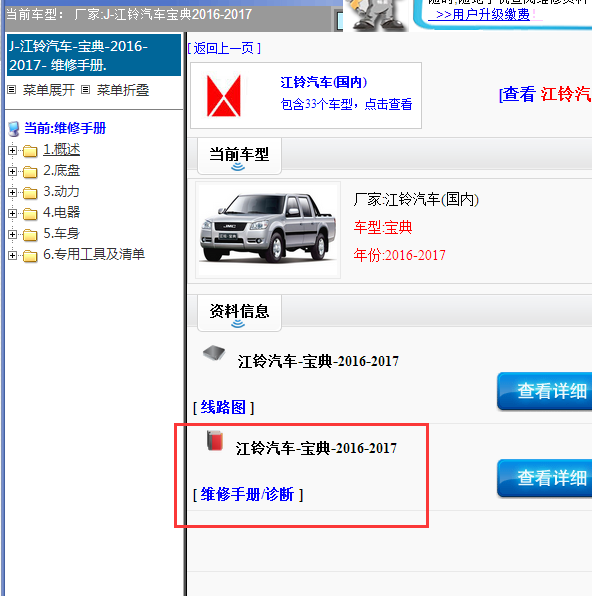Click the red JMC brand logo
This screenshot has height=596, width=592.
pos(224,95)
